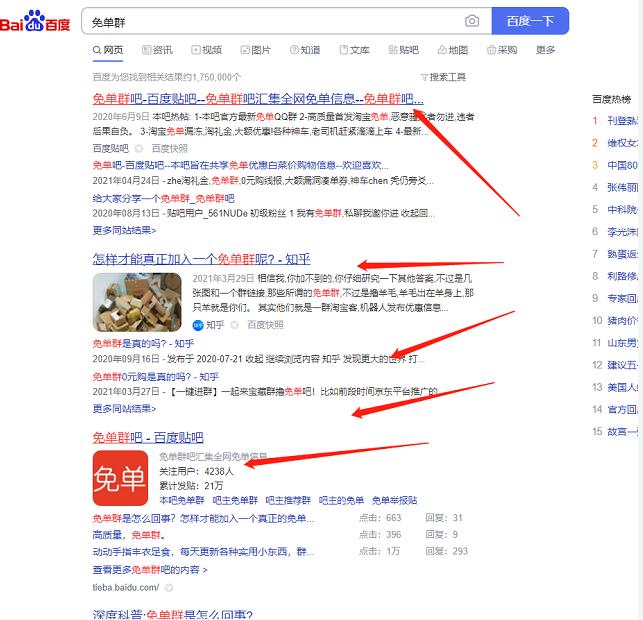Select the 网页 tab
Viewport: 643px width, 620px height.
click(108, 50)
